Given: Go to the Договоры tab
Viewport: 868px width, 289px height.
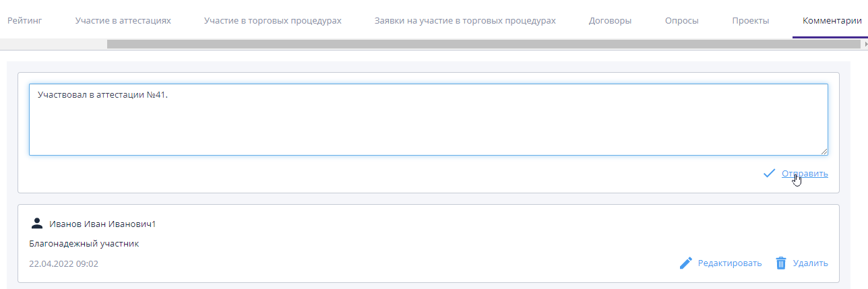Looking at the screenshot, I should 610,21.
